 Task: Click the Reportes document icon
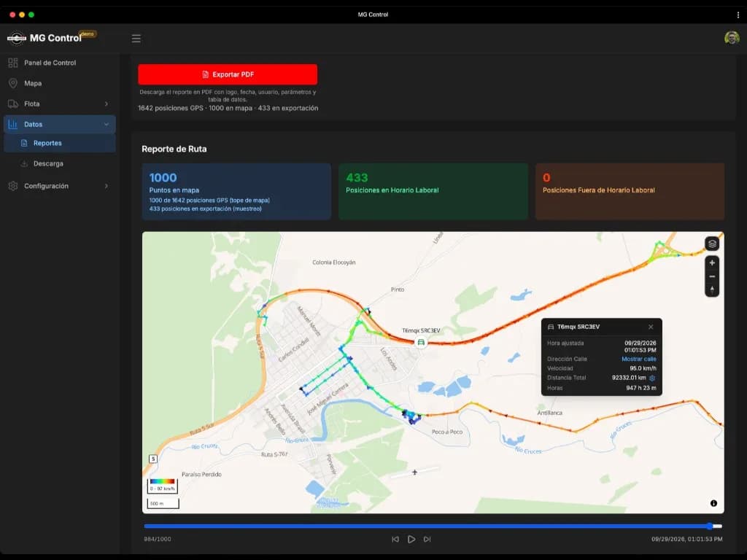(x=24, y=143)
